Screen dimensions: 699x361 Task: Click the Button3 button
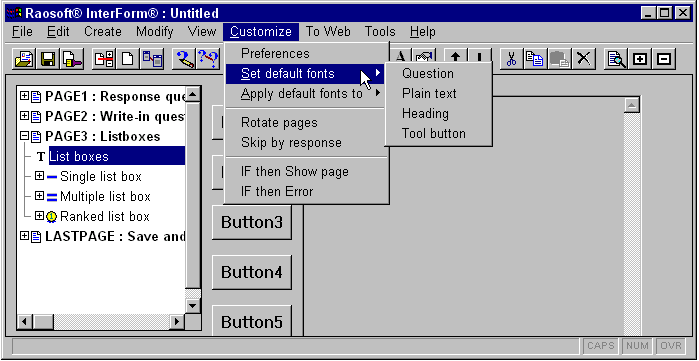coord(252,222)
